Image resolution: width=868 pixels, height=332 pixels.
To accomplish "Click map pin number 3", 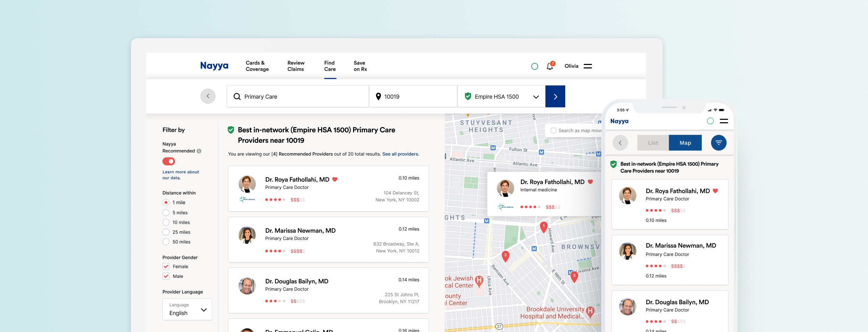I will 574,277.
